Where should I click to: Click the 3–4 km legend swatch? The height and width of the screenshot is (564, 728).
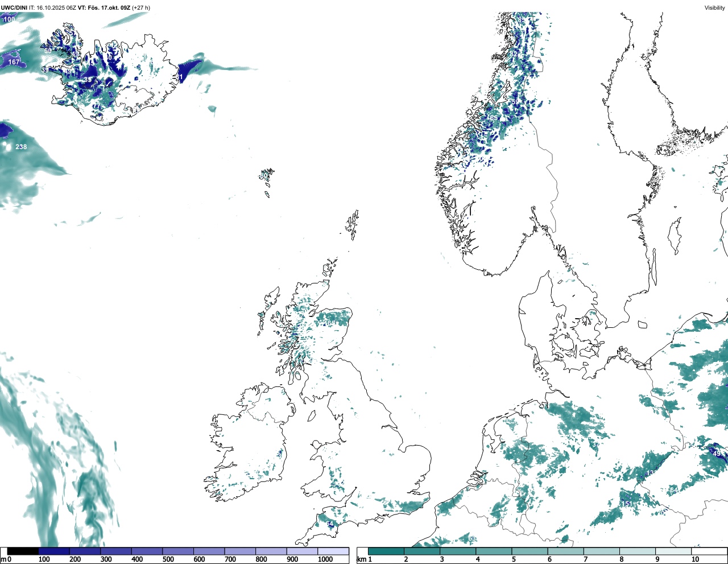tap(458, 551)
